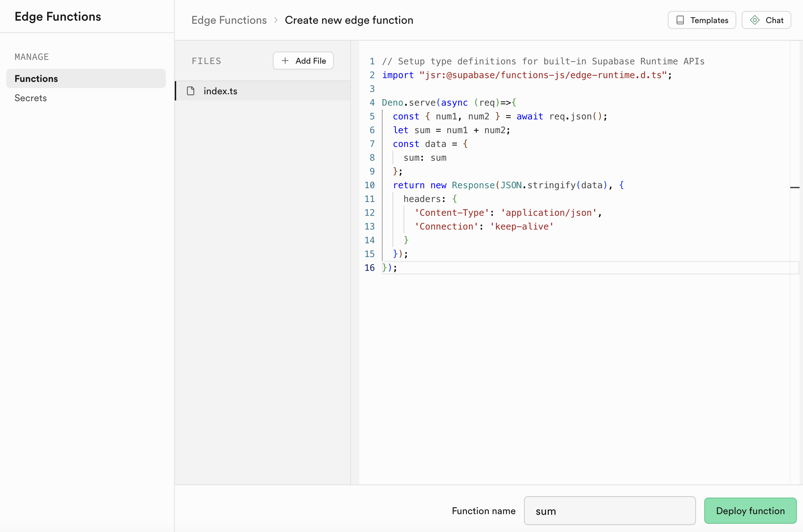Click line number 10 in the gutter
The height and width of the screenshot is (532, 803).
coord(370,185)
